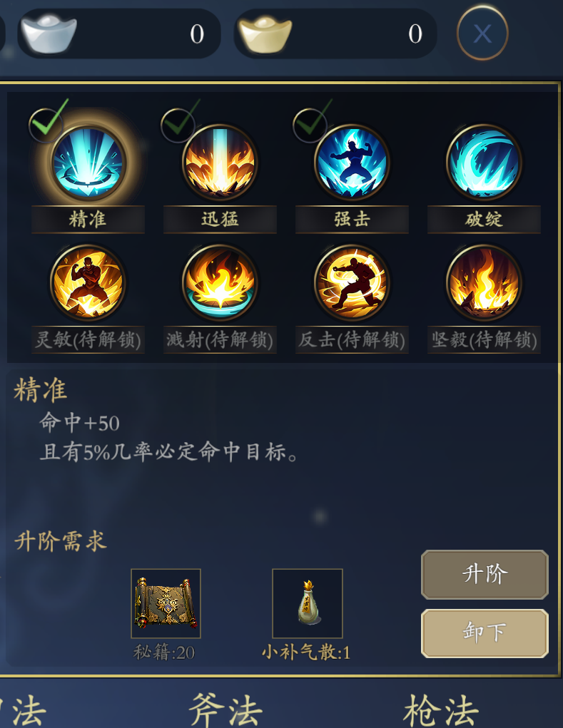Close the skill panel with X
Screen dimensions: 563x728
(x=482, y=33)
